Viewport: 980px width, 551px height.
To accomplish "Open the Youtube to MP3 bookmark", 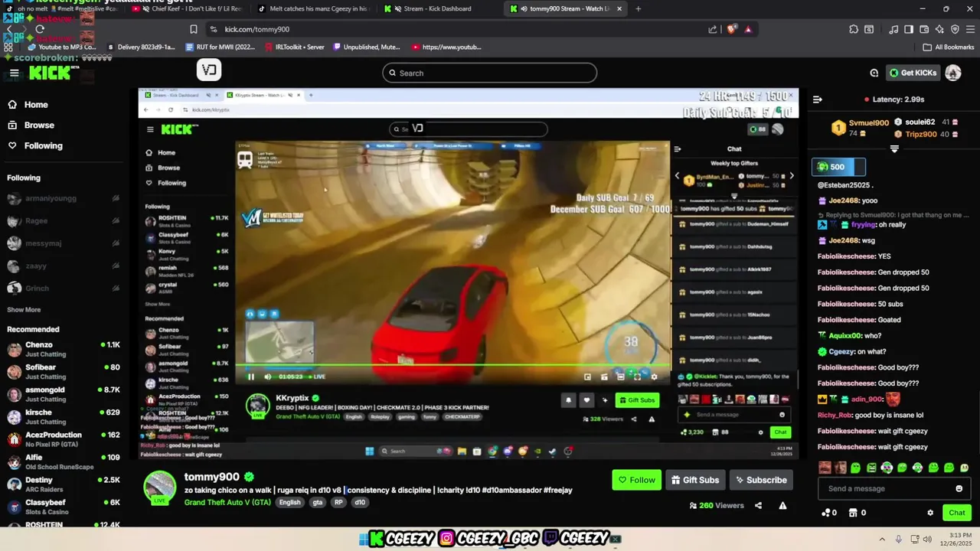I will (x=60, y=47).
